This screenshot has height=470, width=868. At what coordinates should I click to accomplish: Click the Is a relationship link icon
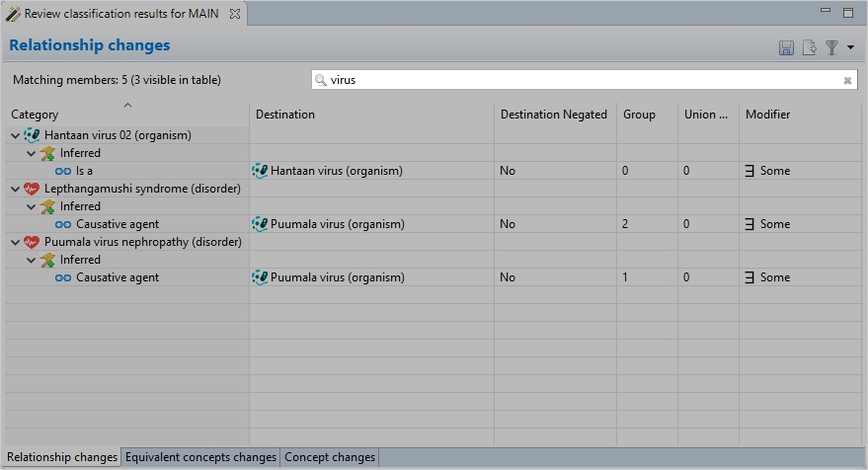coord(63,171)
